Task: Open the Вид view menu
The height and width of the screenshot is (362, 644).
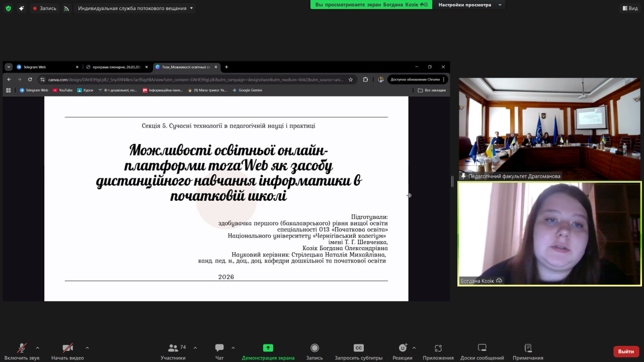Action: (x=629, y=8)
